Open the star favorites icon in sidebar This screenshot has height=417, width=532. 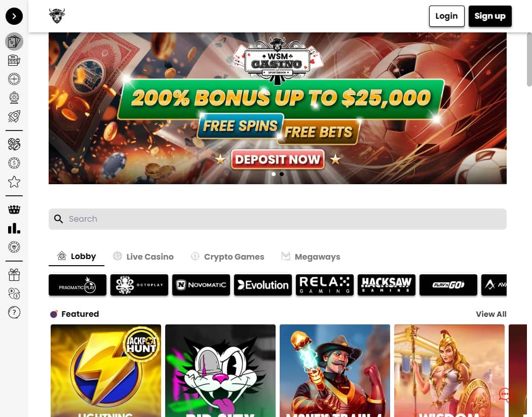[14, 182]
